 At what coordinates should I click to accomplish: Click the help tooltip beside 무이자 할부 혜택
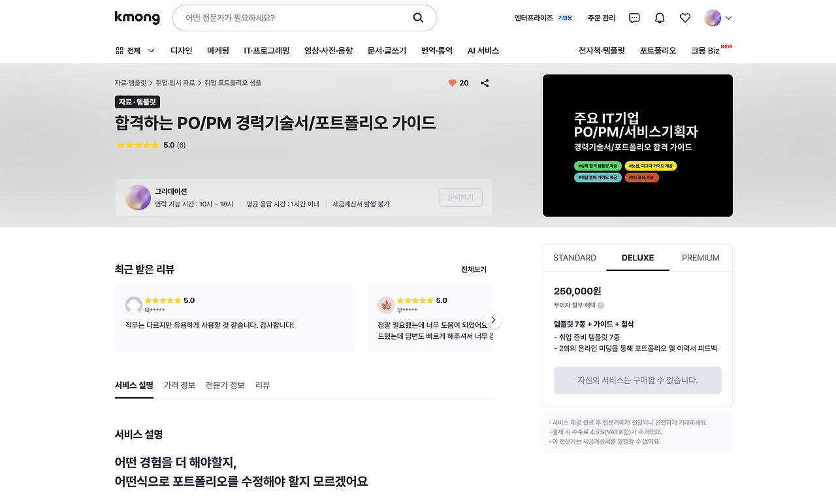click(600, 305)
